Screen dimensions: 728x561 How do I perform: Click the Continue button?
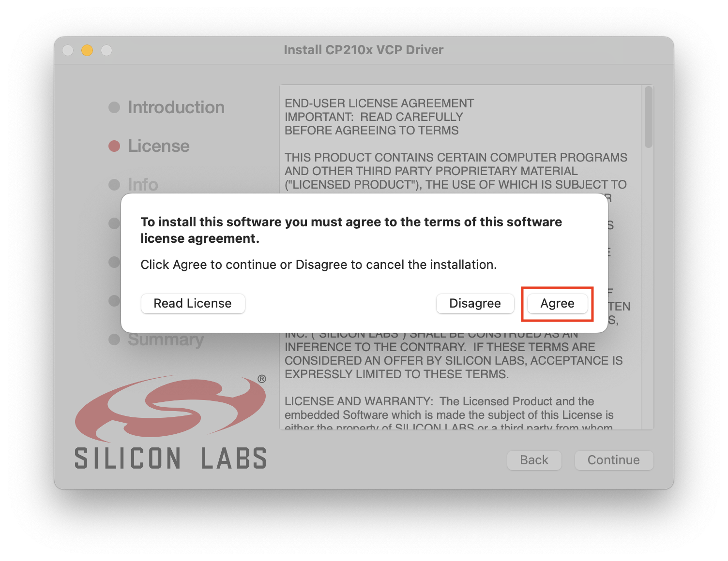(x=614, y=460)
